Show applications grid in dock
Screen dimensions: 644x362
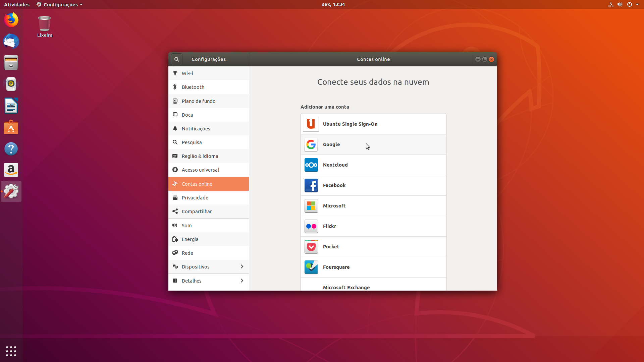11,351
